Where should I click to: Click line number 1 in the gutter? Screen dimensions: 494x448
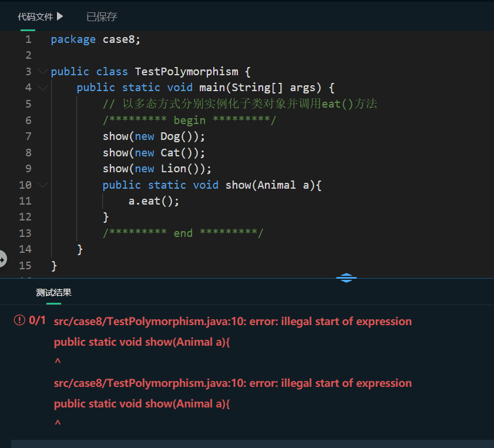(28, 39)
